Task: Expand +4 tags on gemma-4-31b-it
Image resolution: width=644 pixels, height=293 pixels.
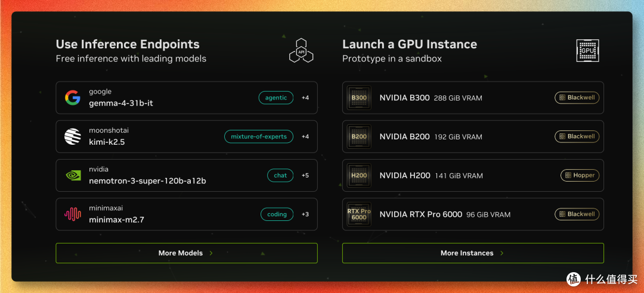Action: pos(305,98)
